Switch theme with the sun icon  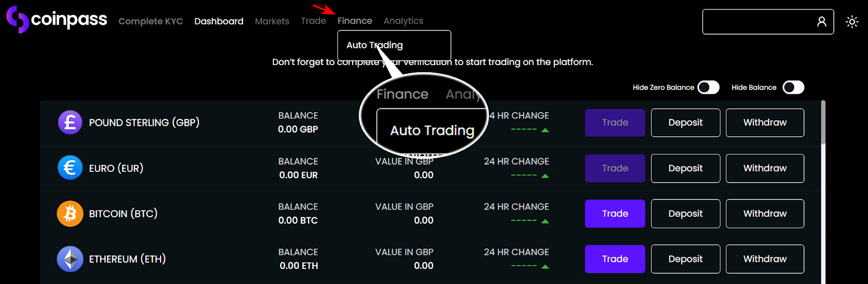pyautogui.click(x=852, y=22)
